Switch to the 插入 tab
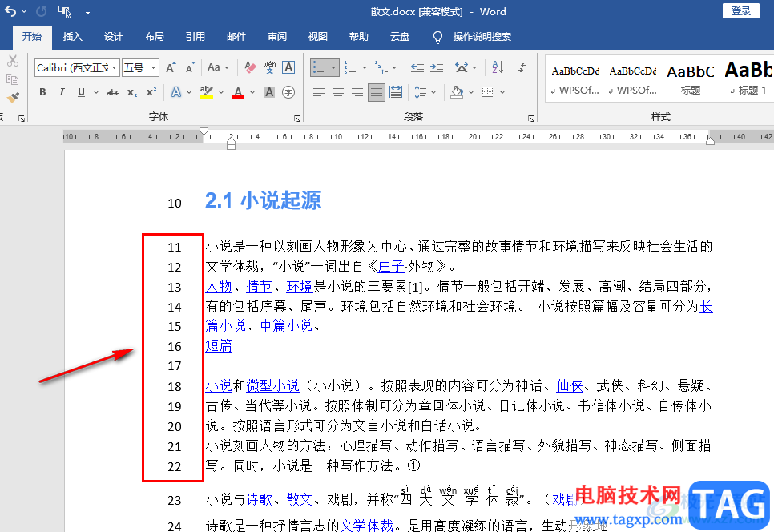Screen dimensions: 774x532 (73, 37)
